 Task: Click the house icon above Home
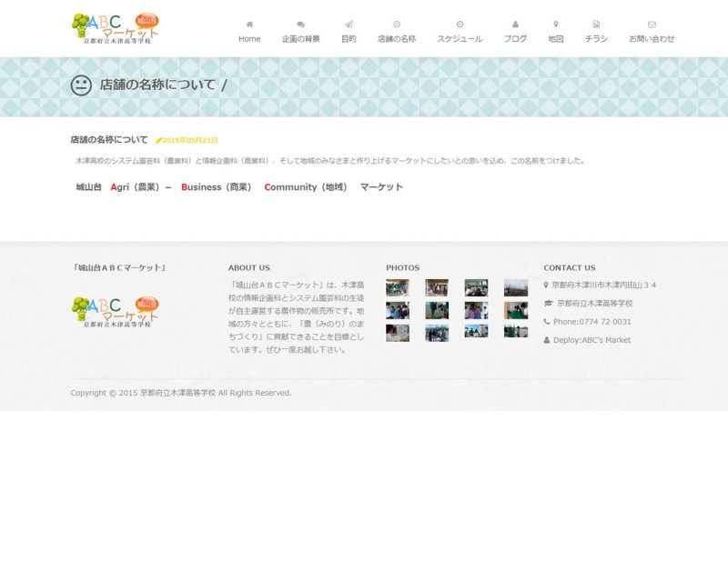coord(249,25)
